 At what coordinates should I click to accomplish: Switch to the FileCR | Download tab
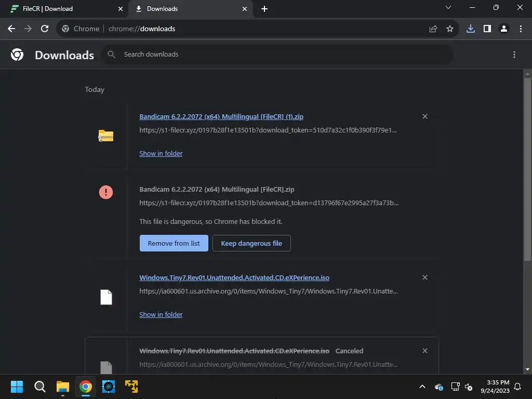64,9
